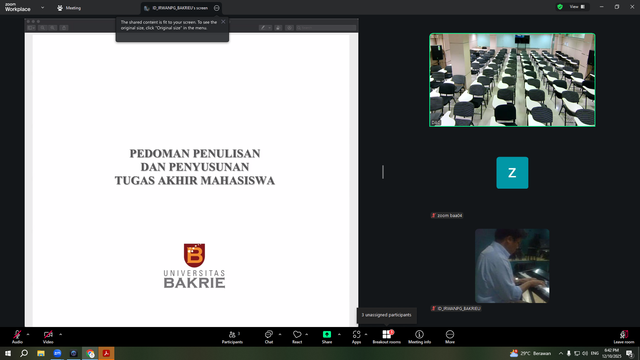Open Windows taskbar search
This screenshot has height=360, width=640.
tap(24, 353)
